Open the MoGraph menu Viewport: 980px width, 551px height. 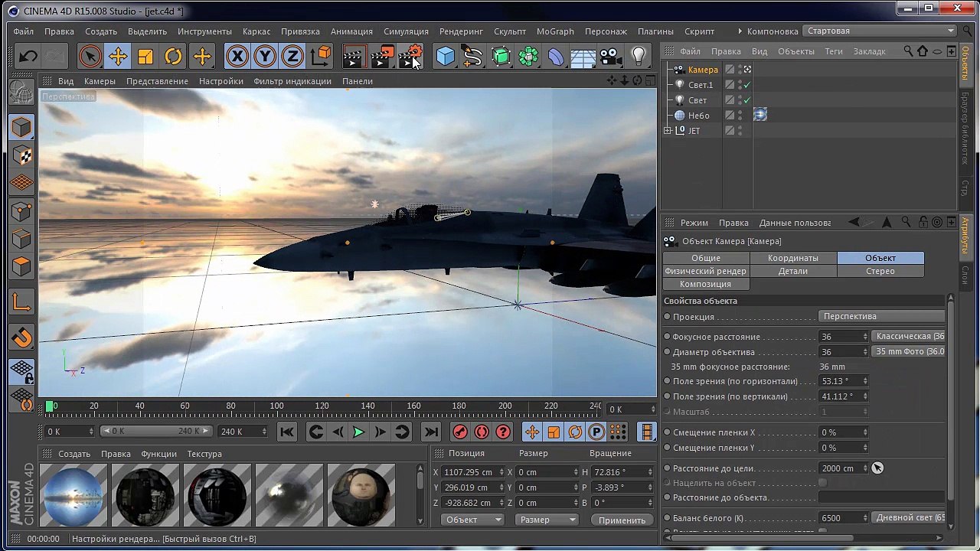click(555, 31)
